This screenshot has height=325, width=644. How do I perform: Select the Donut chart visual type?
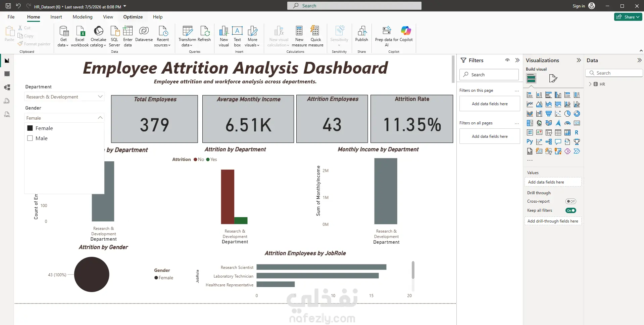click(577, 114)
